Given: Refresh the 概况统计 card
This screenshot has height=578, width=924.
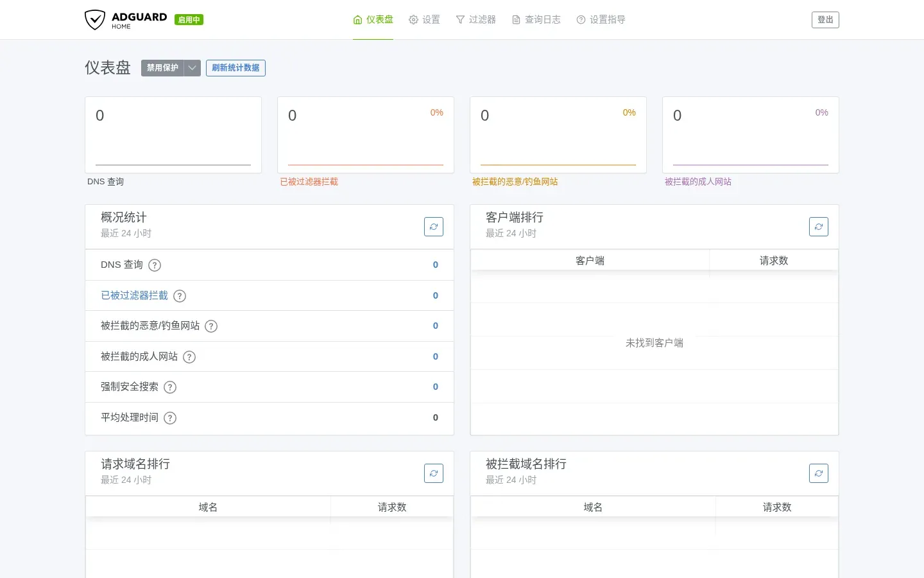Looking at the screenshot, I should [434, 227].
